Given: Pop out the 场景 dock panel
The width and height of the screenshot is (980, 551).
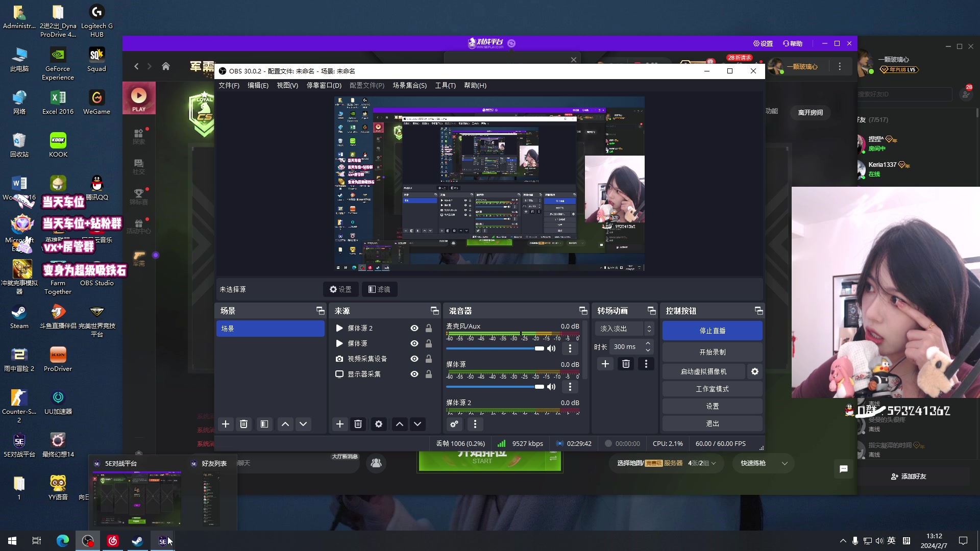Looking at the screenshot, I should pyautogui.click(x=321, y=311).
